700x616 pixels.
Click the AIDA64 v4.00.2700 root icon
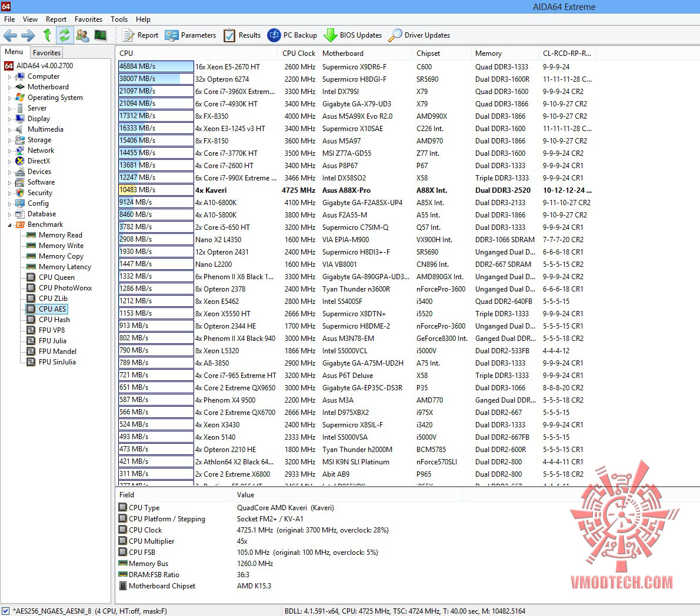click(x=8, y=66)
